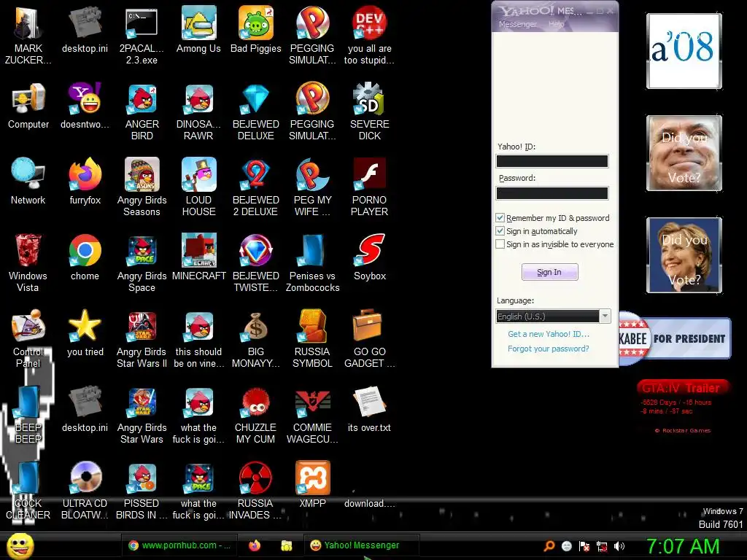Focus the Password input field
The width and height of the screenshot is (747, 560).
(x=552, y=193)
